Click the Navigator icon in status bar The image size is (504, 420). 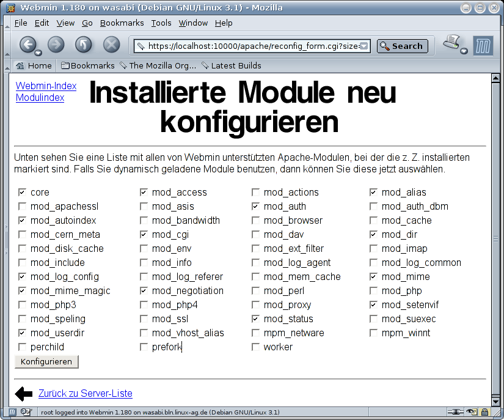12,412
